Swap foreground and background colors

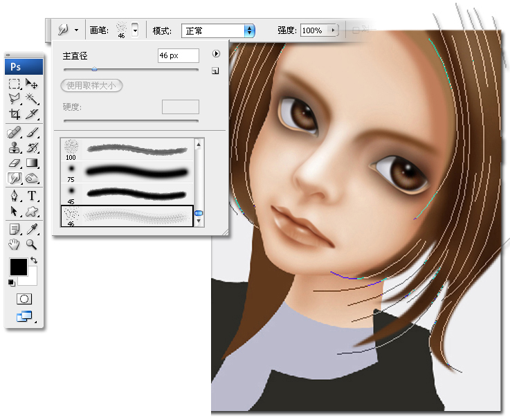tap(34, 260)
